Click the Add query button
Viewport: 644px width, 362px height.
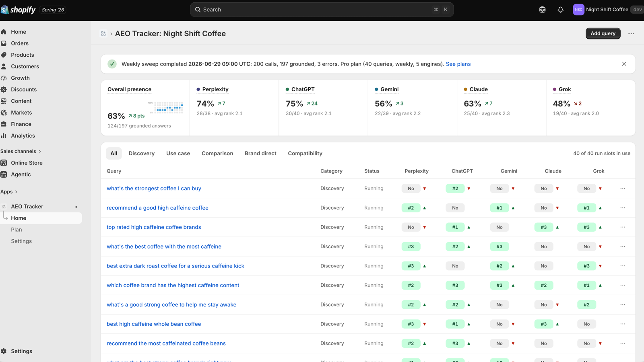click(603, 33)
